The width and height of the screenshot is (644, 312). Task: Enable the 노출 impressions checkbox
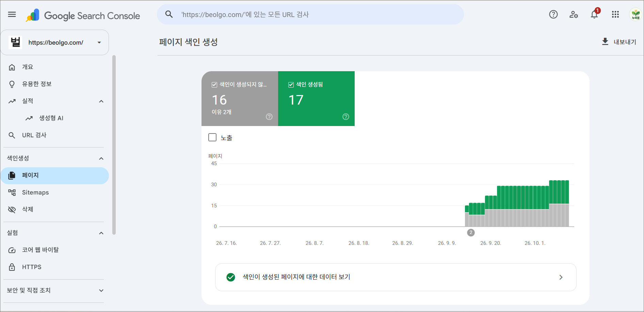point(212,137)
